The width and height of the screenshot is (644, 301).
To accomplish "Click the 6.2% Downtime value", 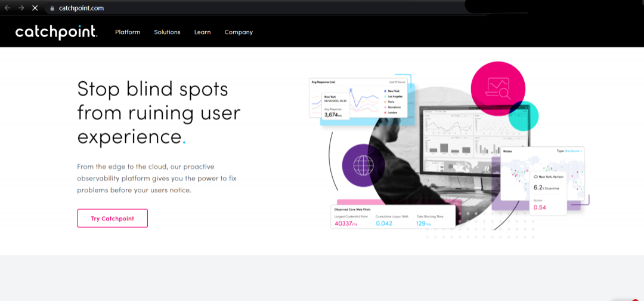I will coord(546,188).
